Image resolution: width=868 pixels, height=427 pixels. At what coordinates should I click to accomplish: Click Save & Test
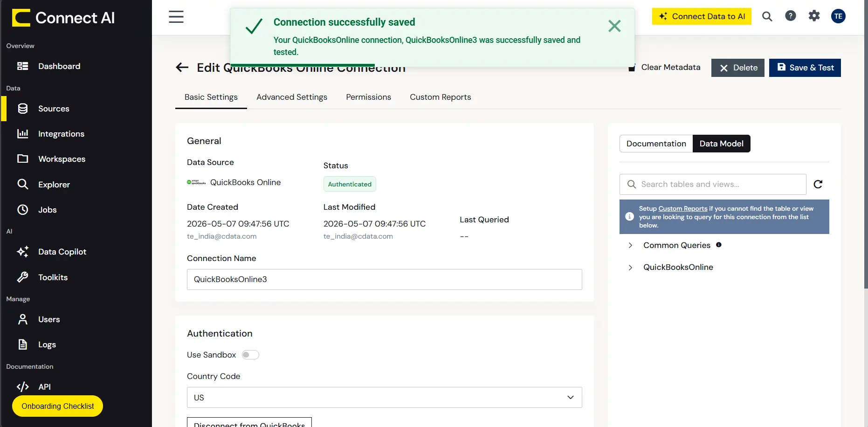point(805,68)
